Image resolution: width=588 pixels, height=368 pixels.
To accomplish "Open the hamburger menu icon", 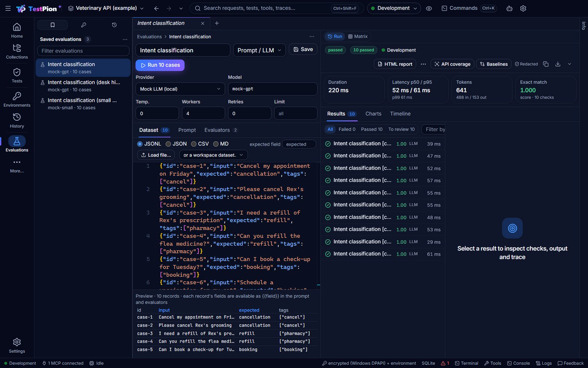I will pyautogui.click(x=8, y=8).
